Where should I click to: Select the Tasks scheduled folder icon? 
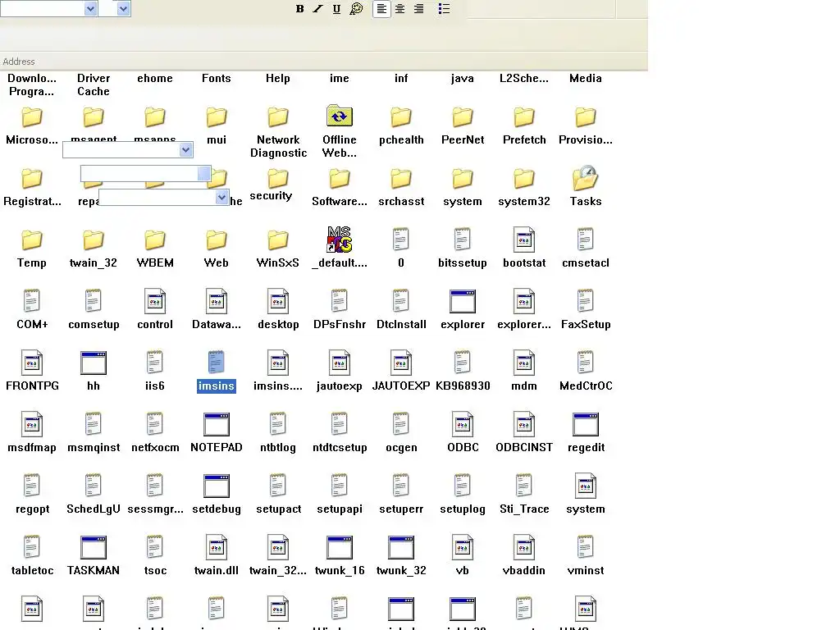point(586,178)
